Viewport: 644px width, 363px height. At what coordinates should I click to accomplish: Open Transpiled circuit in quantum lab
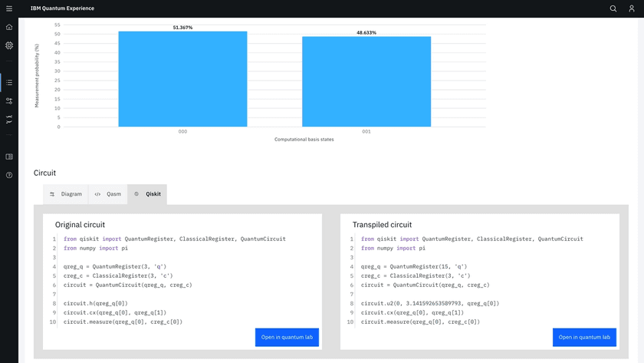point(584,337)
